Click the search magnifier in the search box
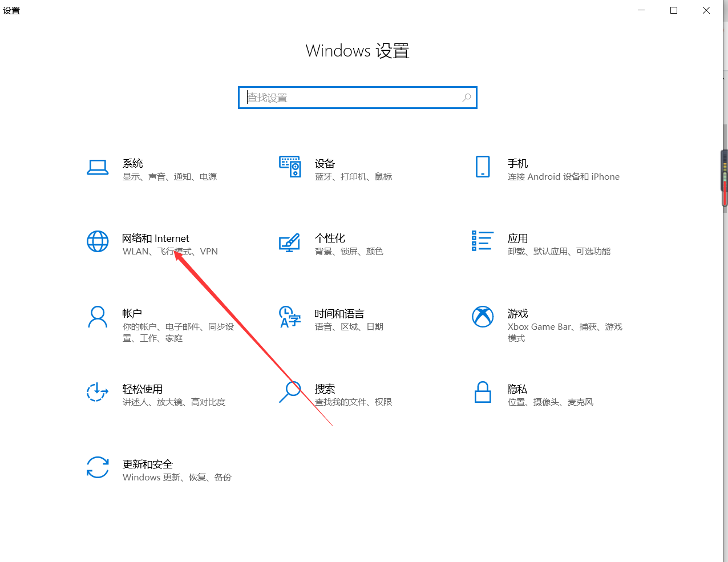728x562 pixels. [x=466, y=98]
